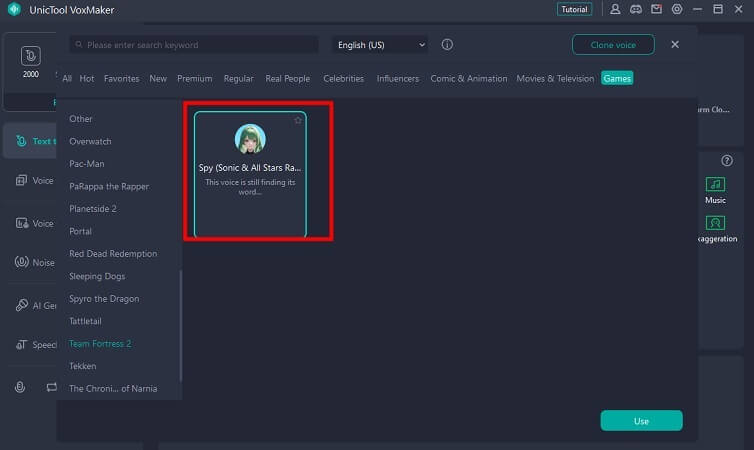
Task: Switch to the All tab
Action: tap(67, 78)
